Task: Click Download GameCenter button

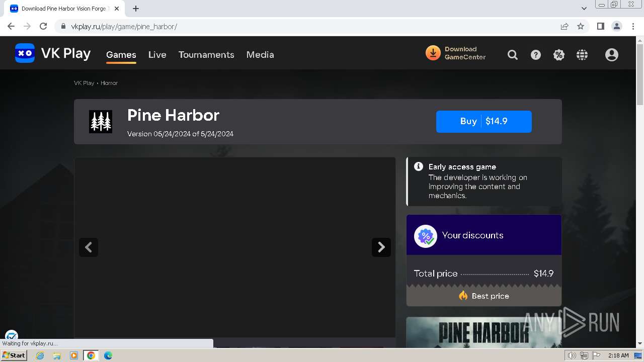Action: click(456, 53)
